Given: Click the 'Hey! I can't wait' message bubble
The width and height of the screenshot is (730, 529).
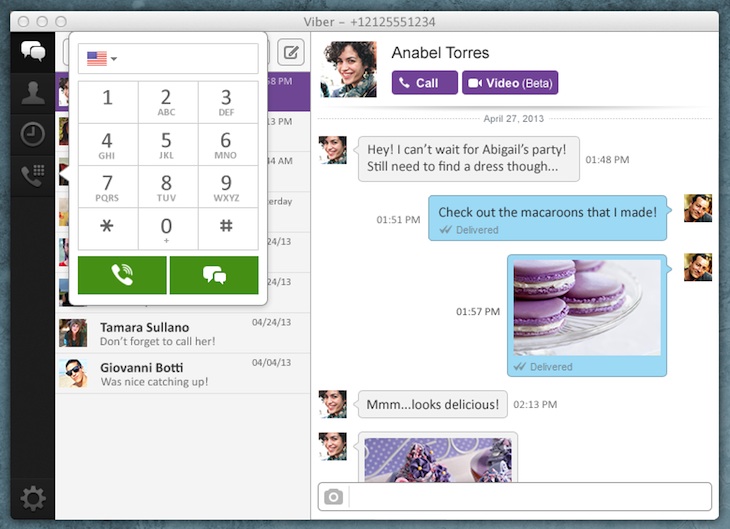Looking at the screenshot, I should [469, 159].
